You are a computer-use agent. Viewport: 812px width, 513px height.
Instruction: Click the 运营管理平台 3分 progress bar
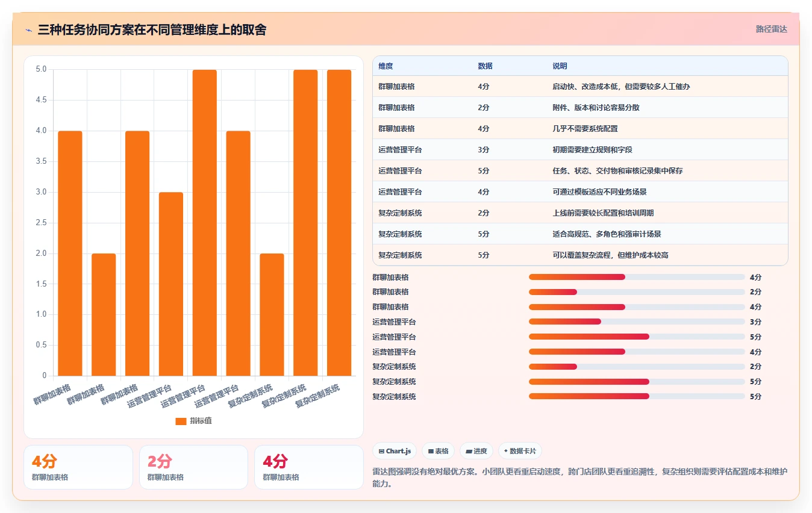click(x=637, y=322)
